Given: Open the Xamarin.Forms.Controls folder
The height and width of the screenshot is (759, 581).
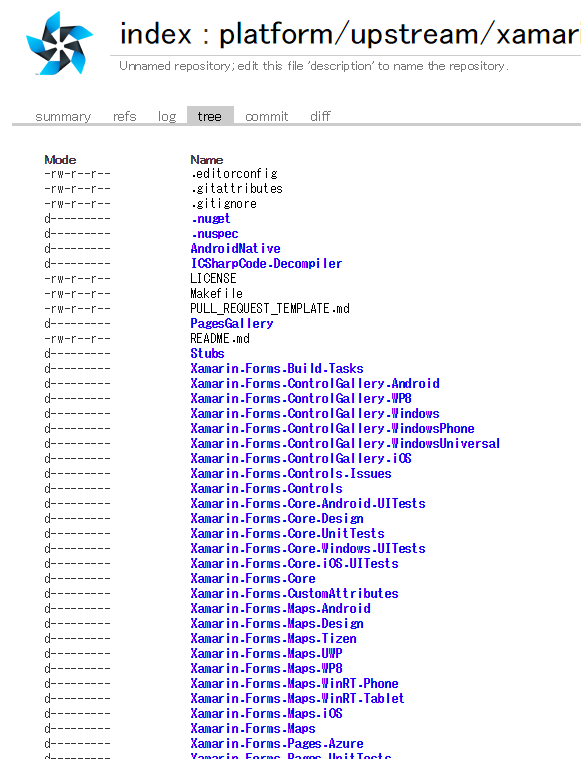Looking at the screenshot, I should pos(266,488).
